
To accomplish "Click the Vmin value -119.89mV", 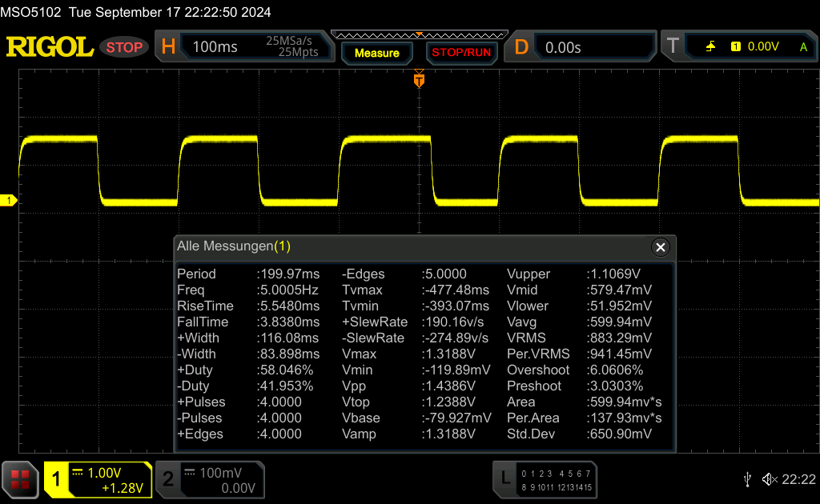I will coord(456,370).
